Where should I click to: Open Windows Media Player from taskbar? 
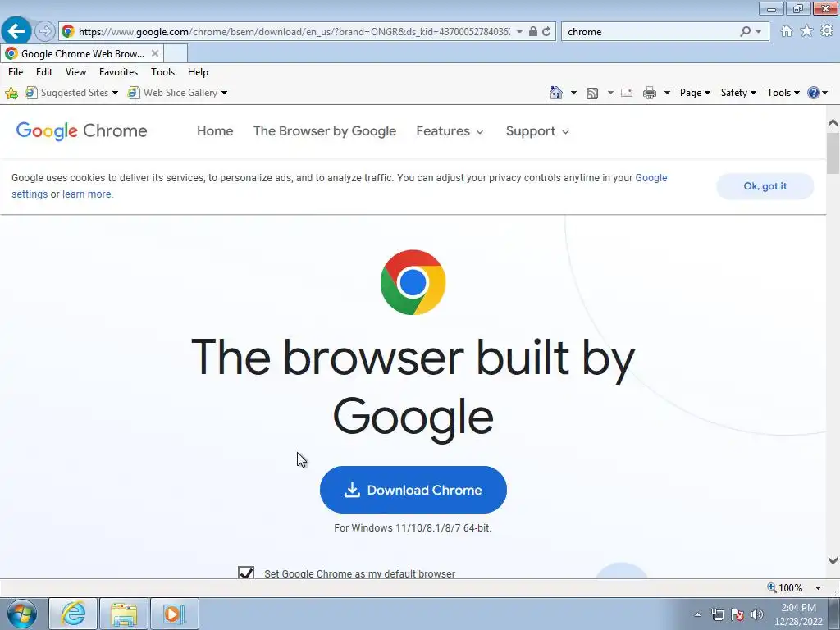[174, 614]
